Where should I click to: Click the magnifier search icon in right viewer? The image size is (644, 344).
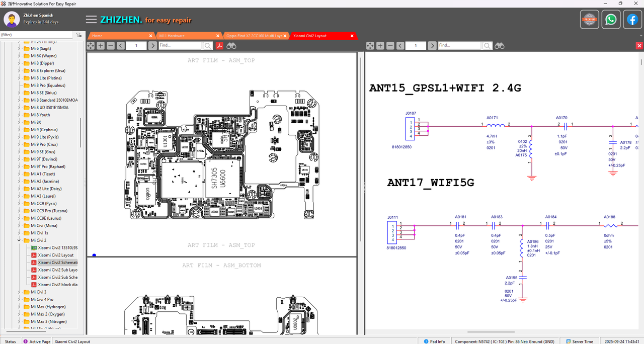[x=486, y=46]
